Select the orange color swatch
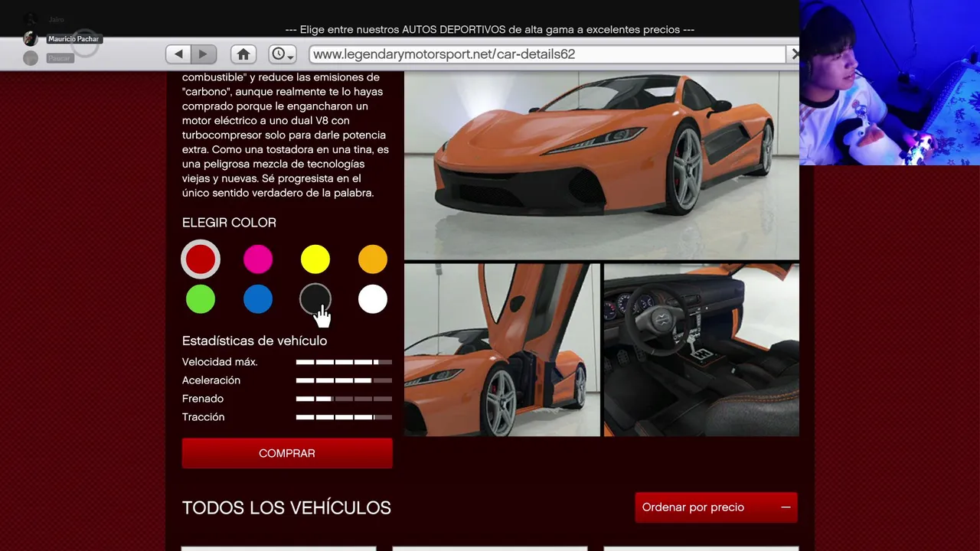 tap(373, 259)
